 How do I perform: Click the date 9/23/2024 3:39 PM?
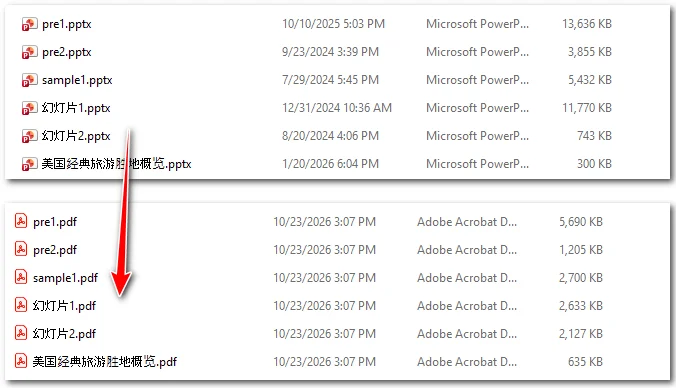click(x=330, y=52)
